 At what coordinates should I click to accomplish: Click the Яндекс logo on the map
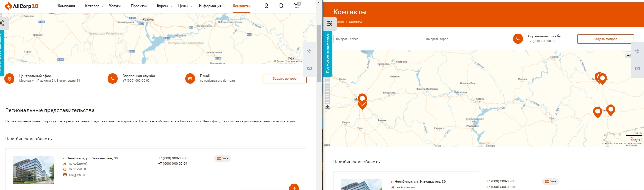(x=636, y=140)
